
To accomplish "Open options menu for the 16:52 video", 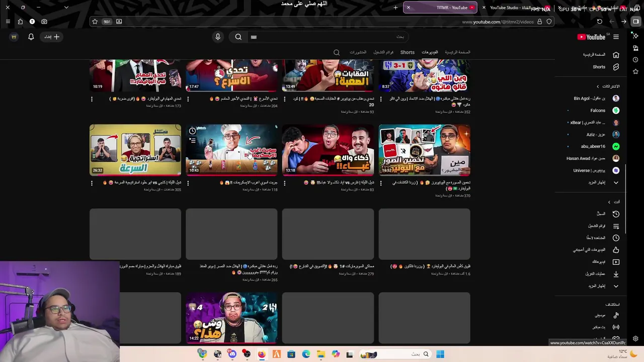I will [x=381, y=183].
